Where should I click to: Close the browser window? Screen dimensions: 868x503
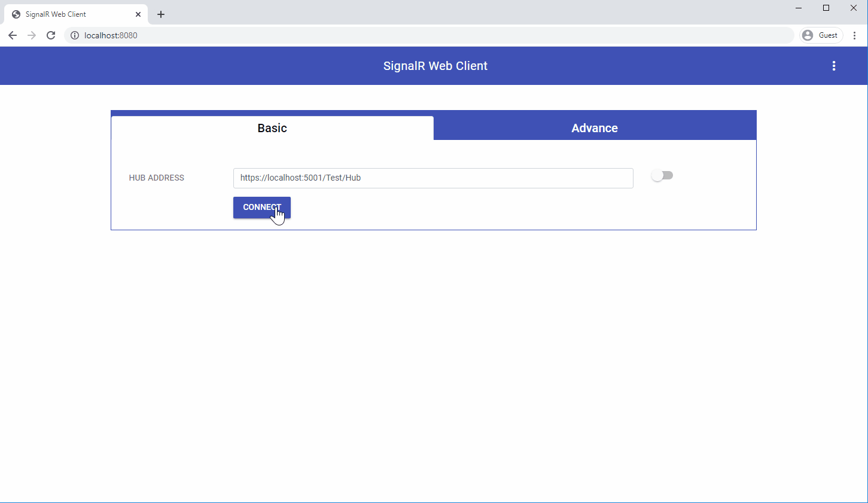click(x=854, y=8)
